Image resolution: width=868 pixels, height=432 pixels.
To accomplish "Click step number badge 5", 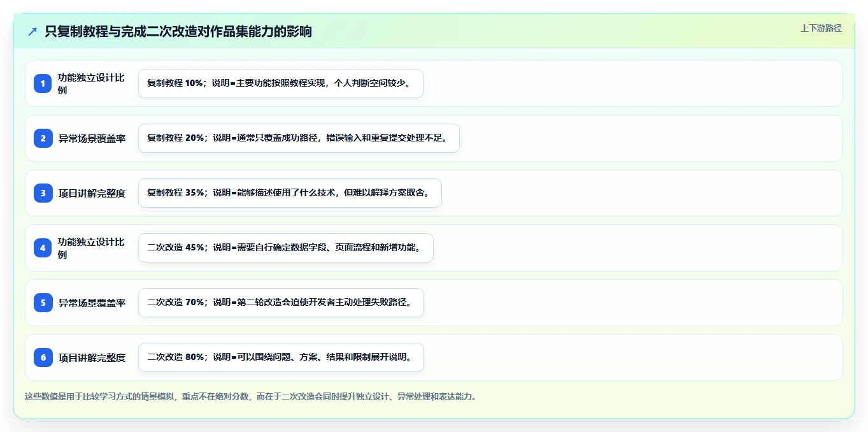I will coord(43,303).
